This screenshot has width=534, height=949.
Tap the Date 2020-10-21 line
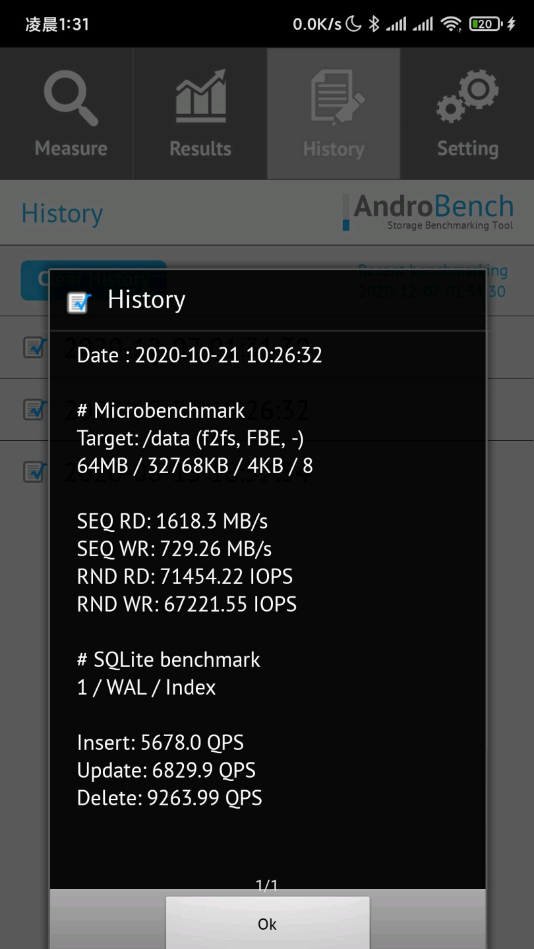tap(199, 355)
